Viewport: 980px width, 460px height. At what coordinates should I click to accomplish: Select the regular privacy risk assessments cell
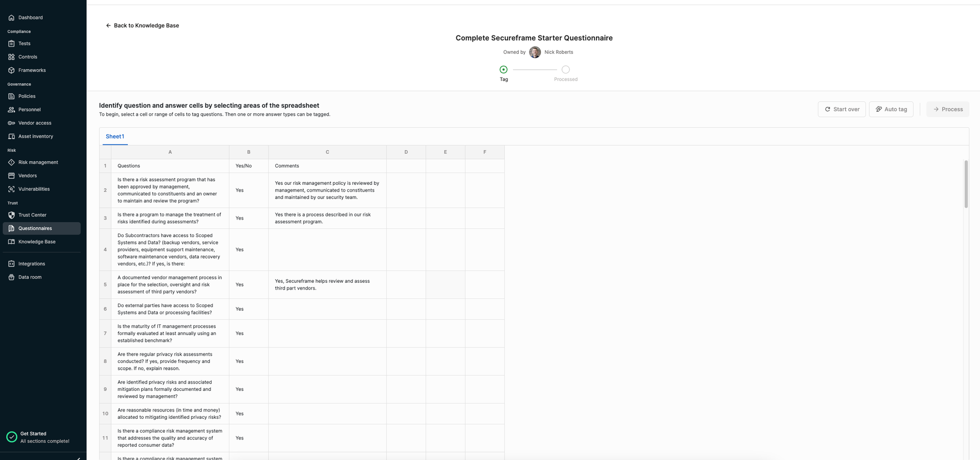(170, 362)
